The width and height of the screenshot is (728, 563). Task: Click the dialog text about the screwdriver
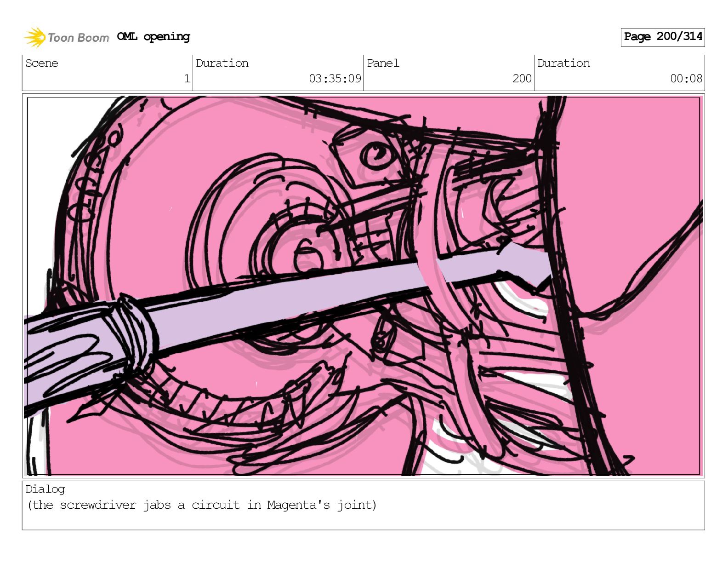202,505
